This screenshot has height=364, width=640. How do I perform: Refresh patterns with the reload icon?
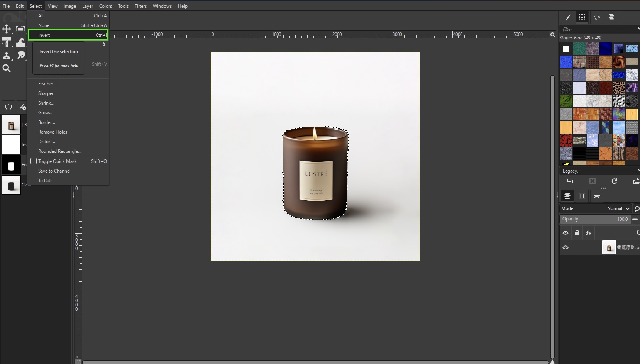pos(615,181)
